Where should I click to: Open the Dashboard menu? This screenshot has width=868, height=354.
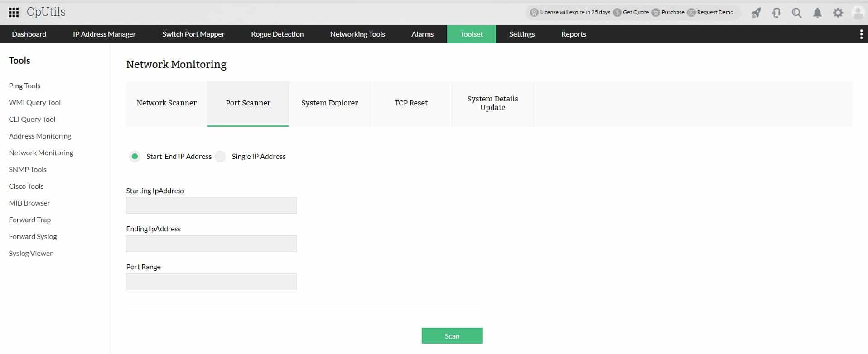tap(29, 34)
